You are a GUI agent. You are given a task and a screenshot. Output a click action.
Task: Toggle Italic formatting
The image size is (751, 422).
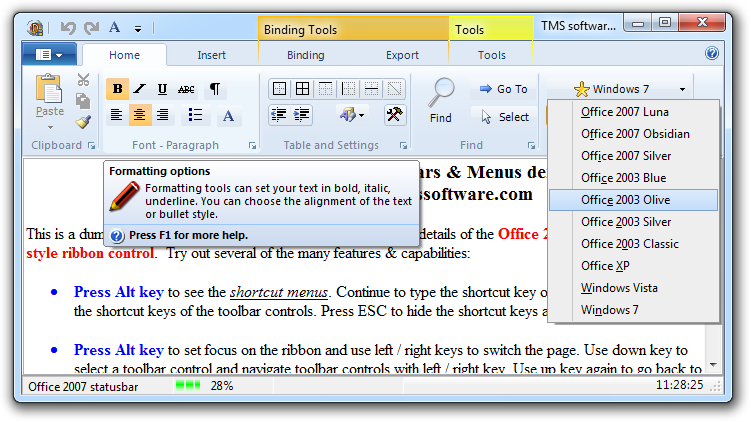[140, 89]
